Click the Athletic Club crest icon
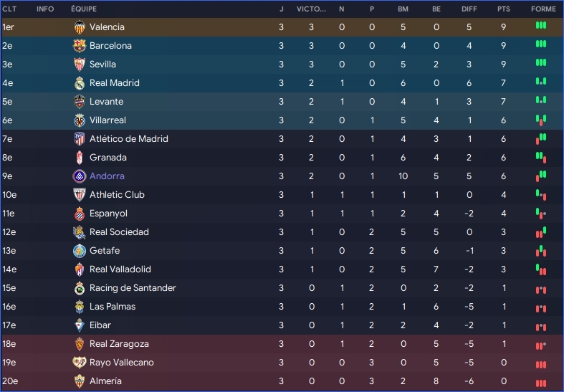This screenshot has width=564, height=392. [x=80, y=195]
